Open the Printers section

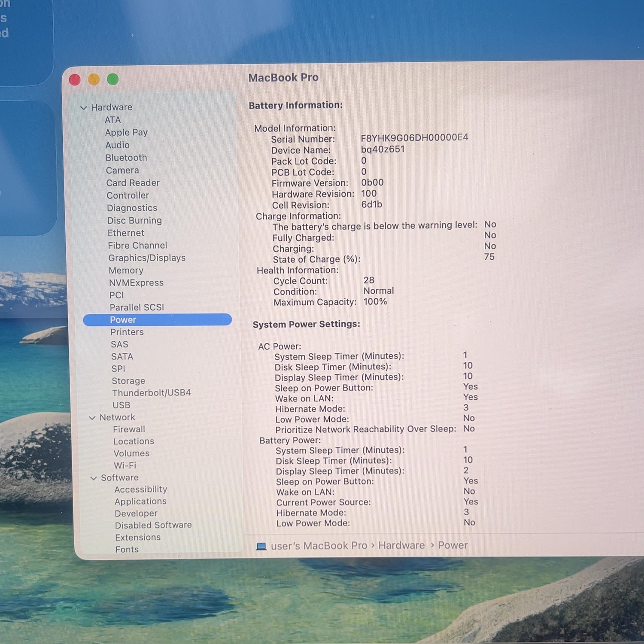127,332
